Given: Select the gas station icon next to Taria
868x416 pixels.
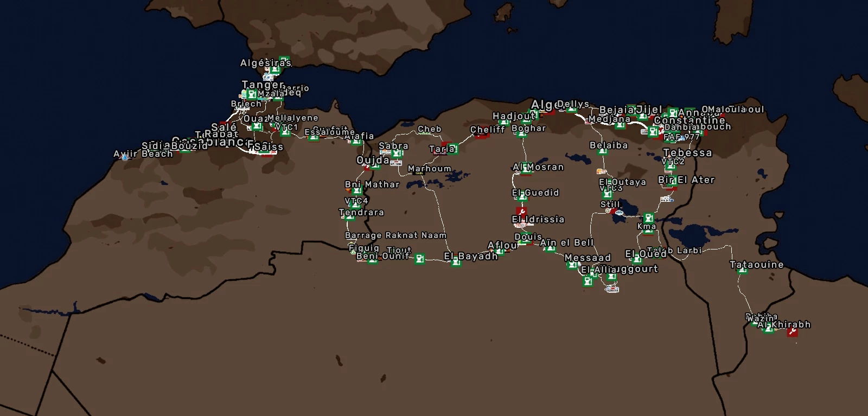Looking at the screenshot, I should (452, 149).
